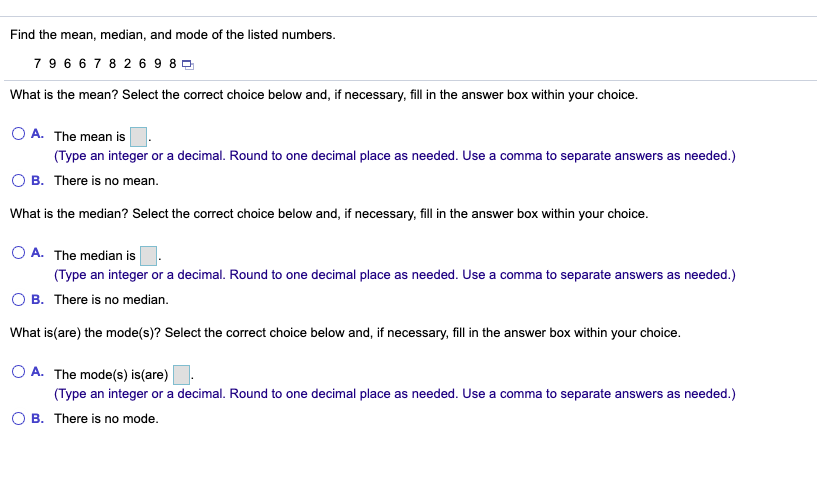817x489 pixels.
Task: Click the listed numbers 7 9 6 6 7
Action: tap(67, 64)
